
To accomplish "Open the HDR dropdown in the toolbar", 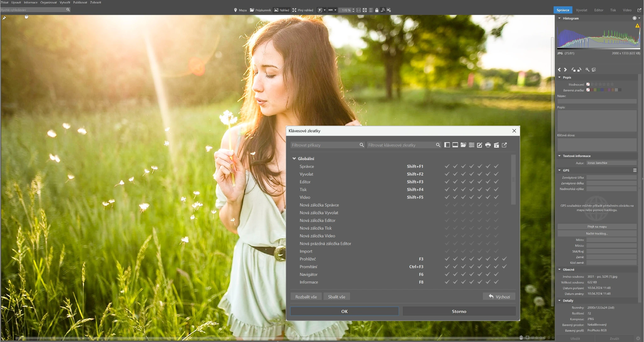I will point(336,10).
